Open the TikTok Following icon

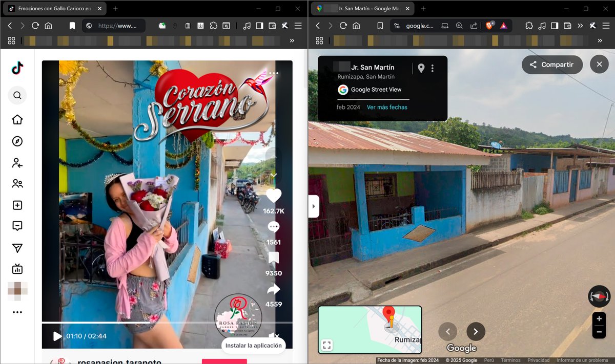tap(17, 163)
